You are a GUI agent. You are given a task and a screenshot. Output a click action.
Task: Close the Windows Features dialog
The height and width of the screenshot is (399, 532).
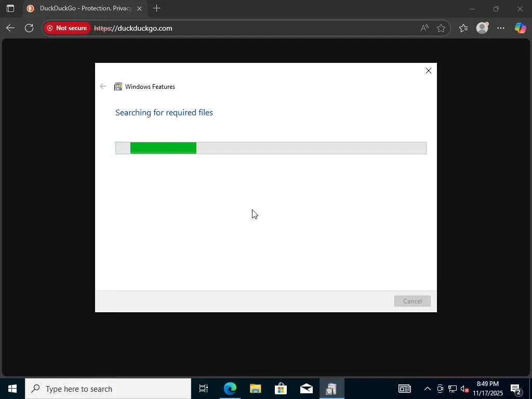tap(429, 71)
